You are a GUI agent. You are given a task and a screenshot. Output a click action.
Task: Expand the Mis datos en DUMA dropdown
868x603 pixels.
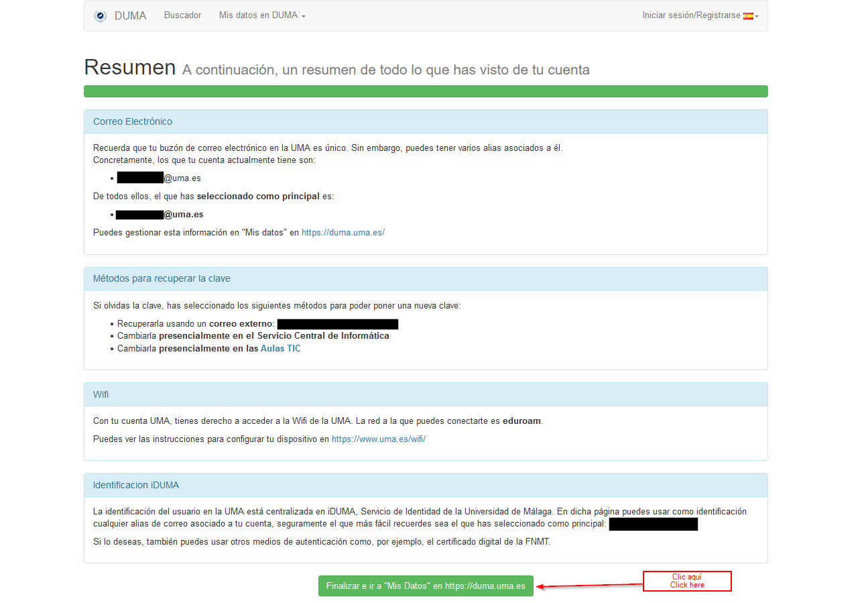261,15
